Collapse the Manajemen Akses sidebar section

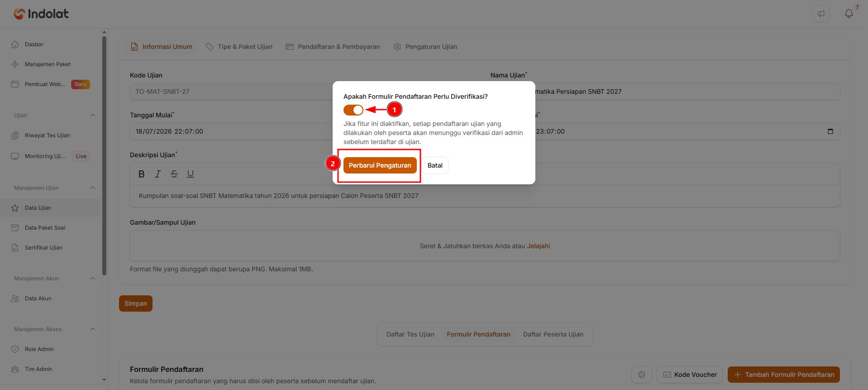pyautogui.click(x=93, y=329)
